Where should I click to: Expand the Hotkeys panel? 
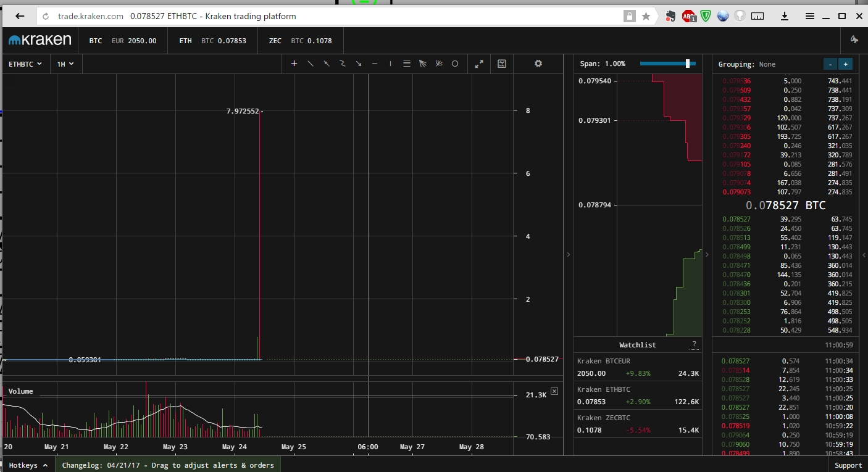point(29,465)
